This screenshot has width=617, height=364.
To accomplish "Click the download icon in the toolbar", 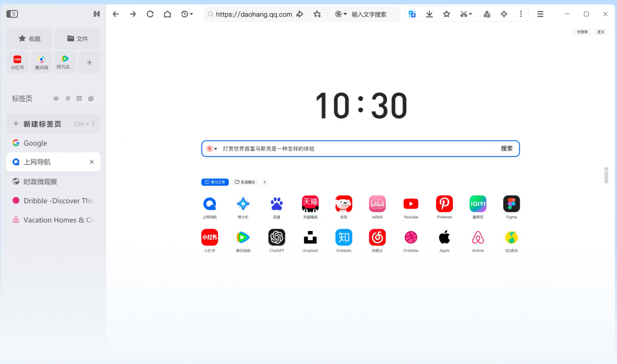I will 429,14.
